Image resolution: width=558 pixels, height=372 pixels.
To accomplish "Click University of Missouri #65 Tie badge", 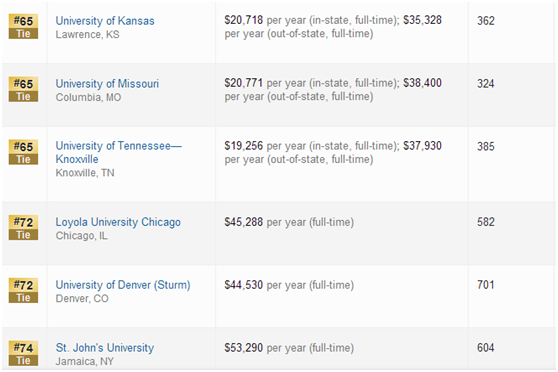I will coord(23,89).
